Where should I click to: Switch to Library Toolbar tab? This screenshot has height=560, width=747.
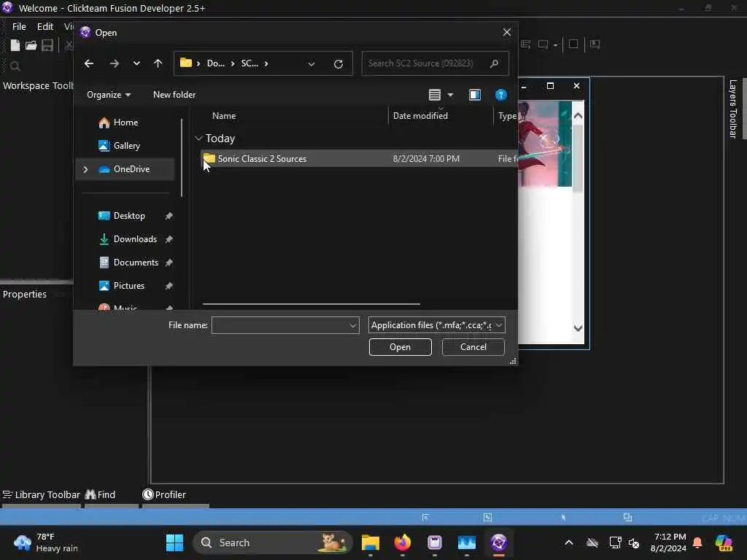[42, 495]
